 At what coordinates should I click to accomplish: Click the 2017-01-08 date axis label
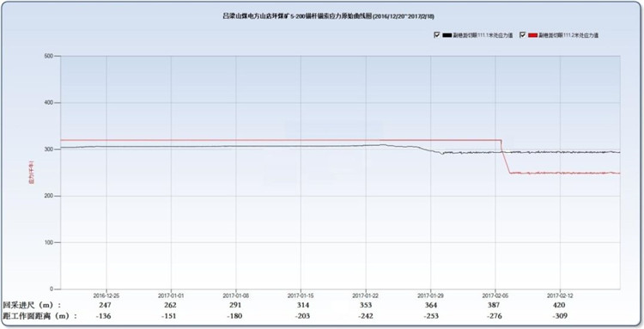pos(236,295)
